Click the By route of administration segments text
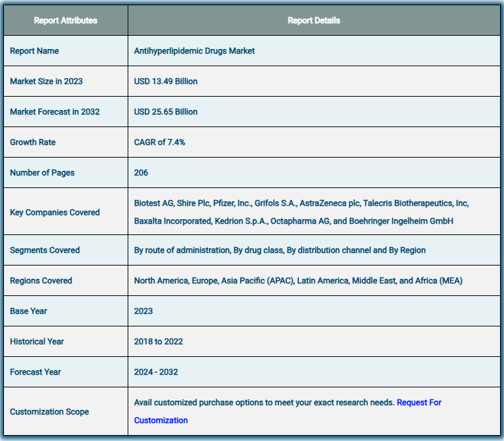The image size is (504, 441). [280, 250]
